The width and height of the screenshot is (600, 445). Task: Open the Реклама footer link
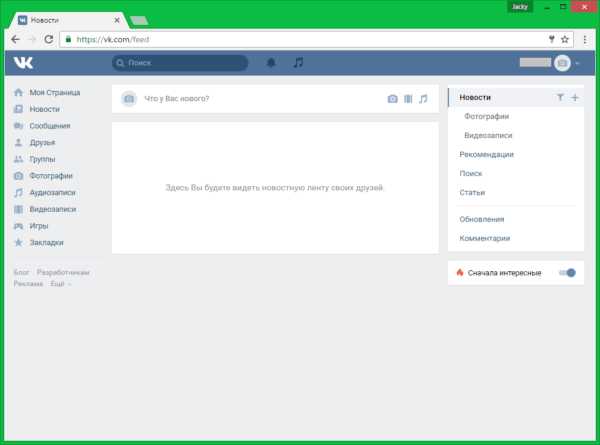click(x=28, y=284)
